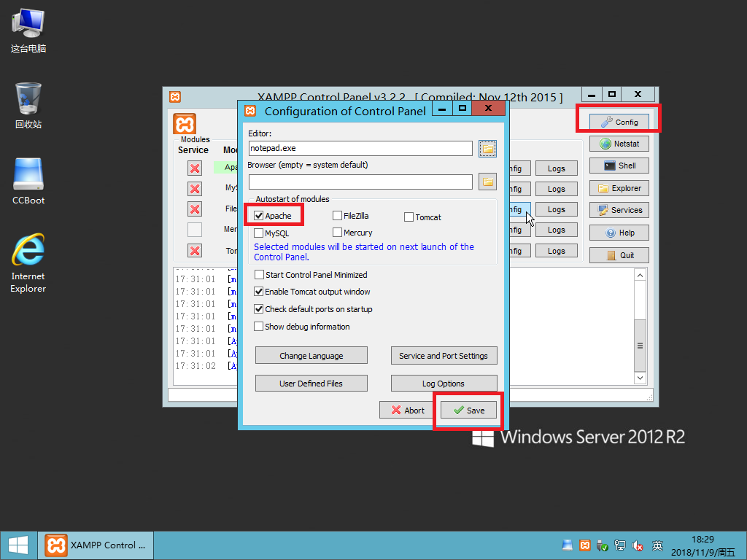Tick the Tomcat autostart checkbox

click(x=409, y=217)
